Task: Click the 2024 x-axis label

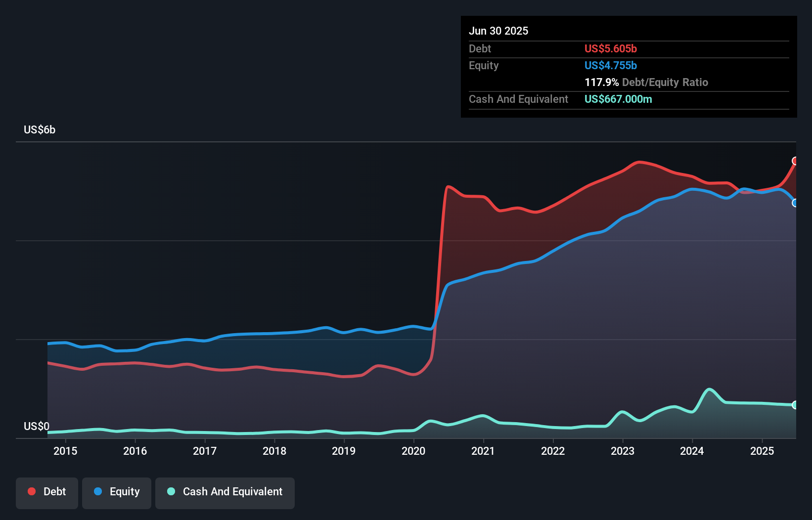Action: point(692,451)
